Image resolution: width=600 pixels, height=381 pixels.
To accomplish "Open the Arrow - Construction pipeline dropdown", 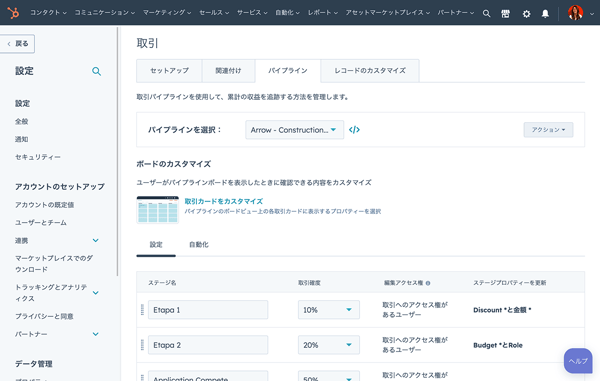I will pos(295,130).
